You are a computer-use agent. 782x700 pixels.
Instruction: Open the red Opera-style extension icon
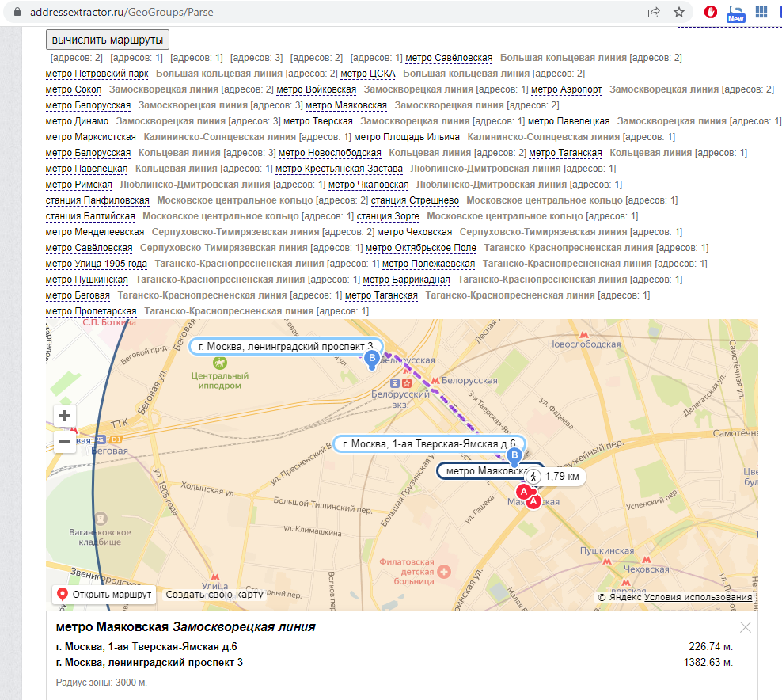711,12
